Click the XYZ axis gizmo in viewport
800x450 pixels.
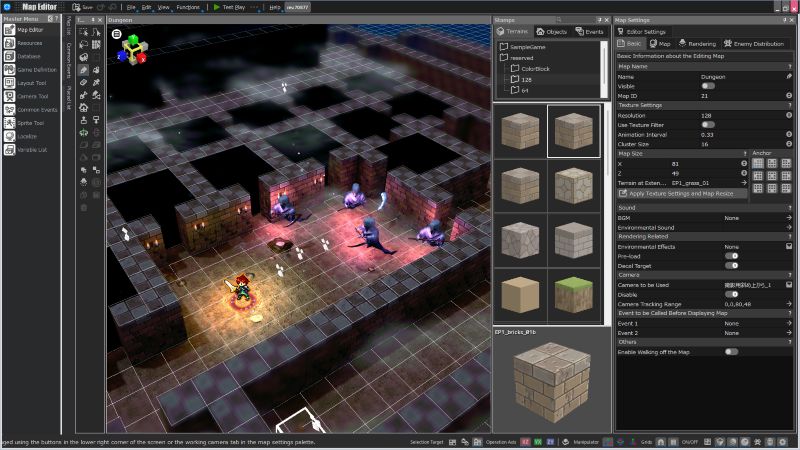point(134,50)
